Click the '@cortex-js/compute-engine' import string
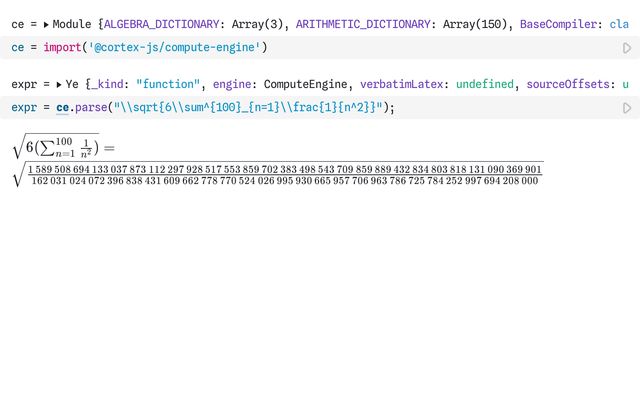Viewport: 640px width, 400px height. coord(174,47)
